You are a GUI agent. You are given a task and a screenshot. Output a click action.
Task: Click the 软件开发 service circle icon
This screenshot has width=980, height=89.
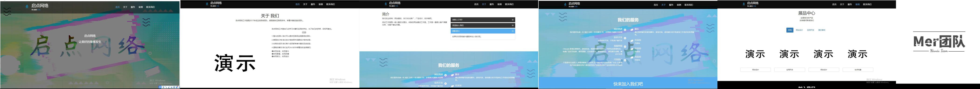pyautogui.click(x=625, y=38)
